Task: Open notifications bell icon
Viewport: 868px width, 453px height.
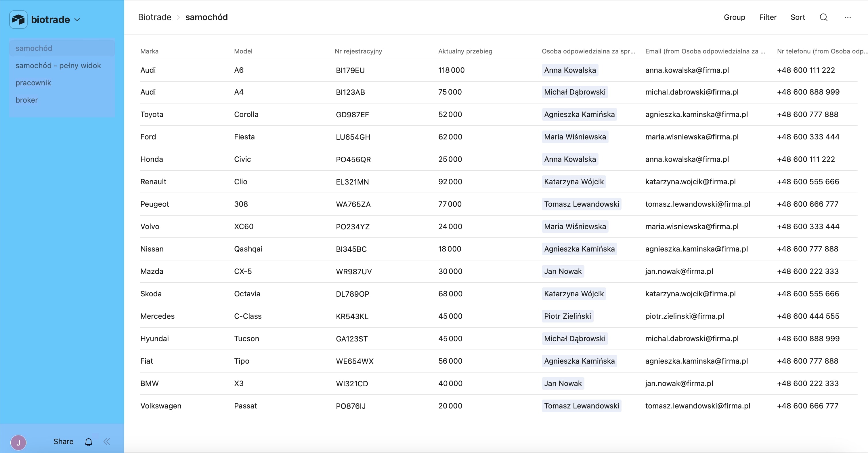Action: [89, 442]
